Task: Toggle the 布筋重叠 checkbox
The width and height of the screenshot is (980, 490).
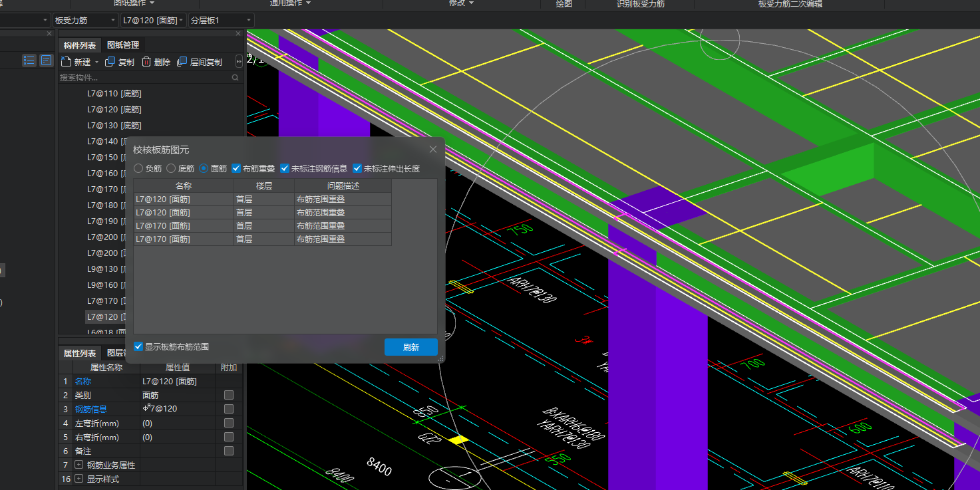Action: point(236,169)
